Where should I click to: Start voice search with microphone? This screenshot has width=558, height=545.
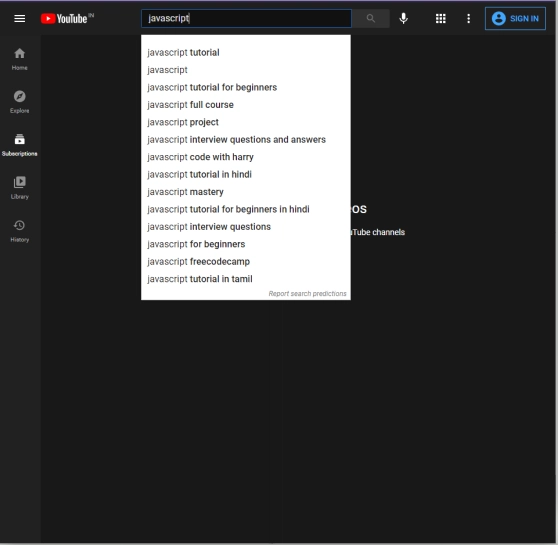(403, 19)
